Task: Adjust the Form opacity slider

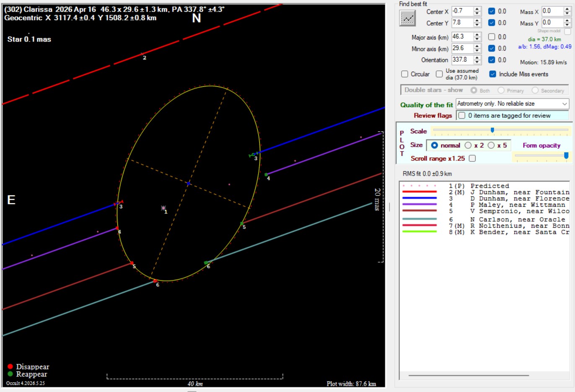Action: pos(566,156)
